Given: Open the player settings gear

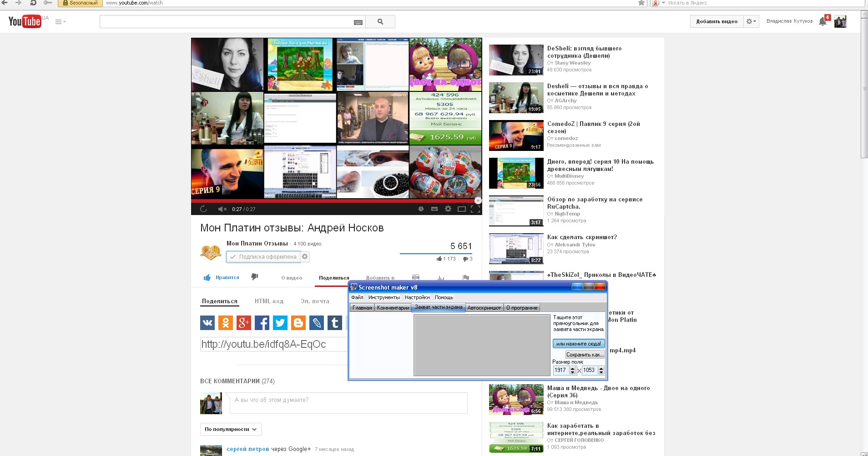Looking at the screenshot, I should tap(448, 209).
